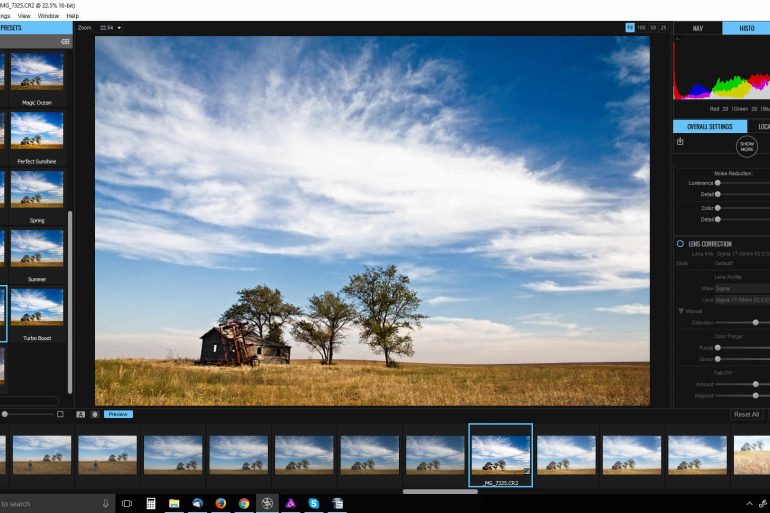Click the large thumbnail size square icon
The image size is (770, 513).
pos(60,414)
